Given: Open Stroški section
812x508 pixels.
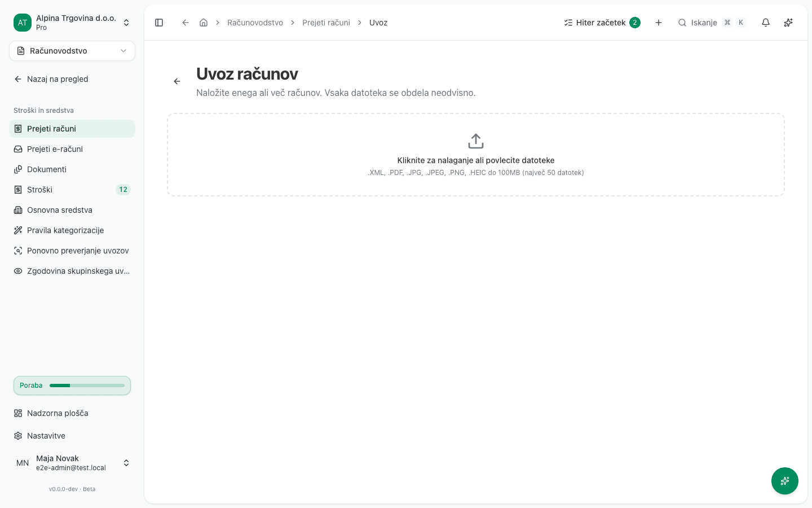Looking at the screenshot, I should tap(72, 190).
